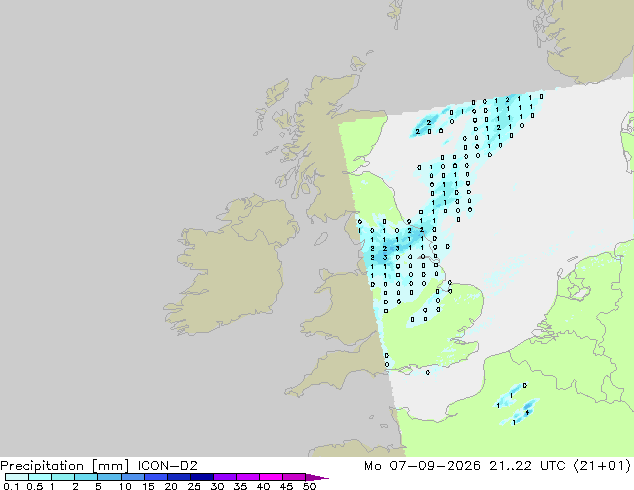This screenshot has width=634, height=490.
Task: Select the 5–10 mm legend swatch
Action: pos(109,477)
